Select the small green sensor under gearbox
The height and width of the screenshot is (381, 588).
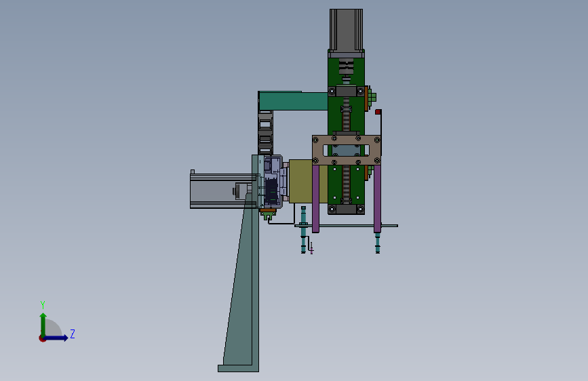pyautogui.click(x=268, y=216)
